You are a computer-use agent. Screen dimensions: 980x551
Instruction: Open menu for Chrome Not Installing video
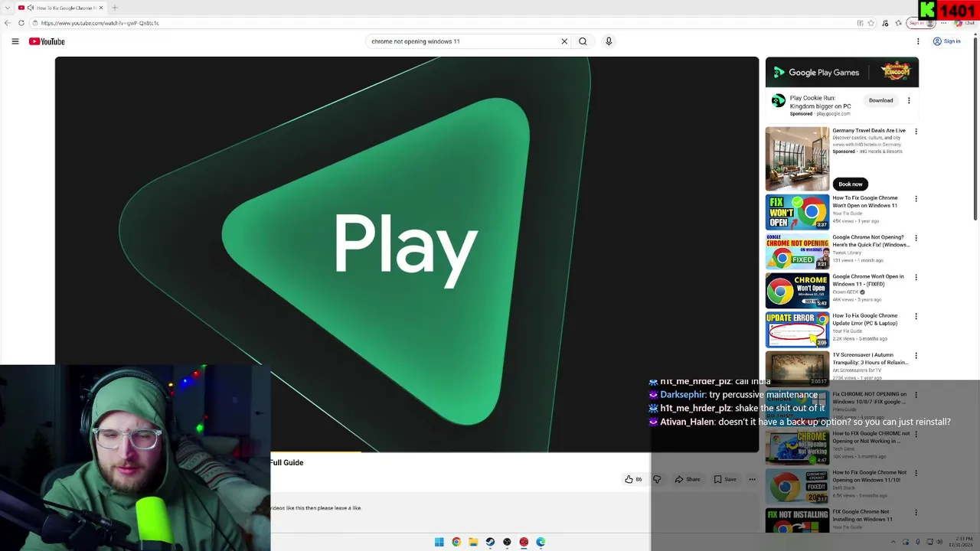pyautogui.click(x=916, y=513)
